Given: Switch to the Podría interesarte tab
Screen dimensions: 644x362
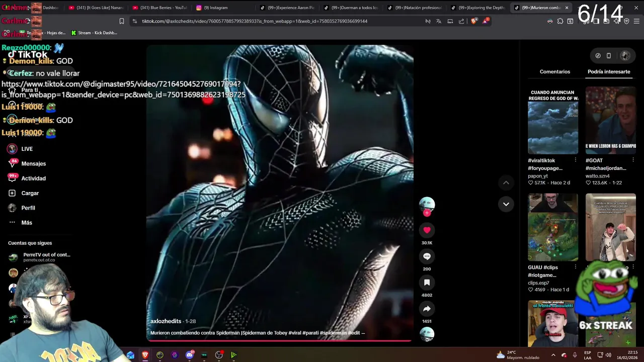Looking at the screenshot, I should click(609, 72).
